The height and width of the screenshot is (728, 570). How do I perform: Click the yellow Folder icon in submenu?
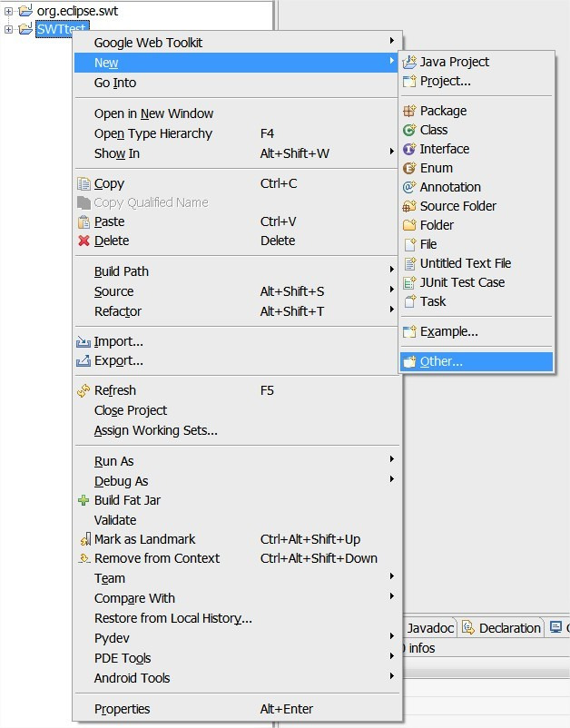click(x=409, y=225)
